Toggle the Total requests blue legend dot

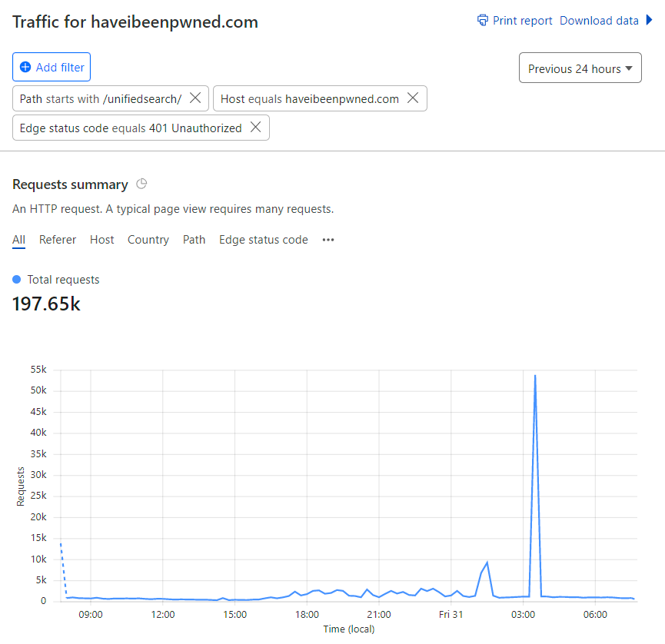[17, 280]
